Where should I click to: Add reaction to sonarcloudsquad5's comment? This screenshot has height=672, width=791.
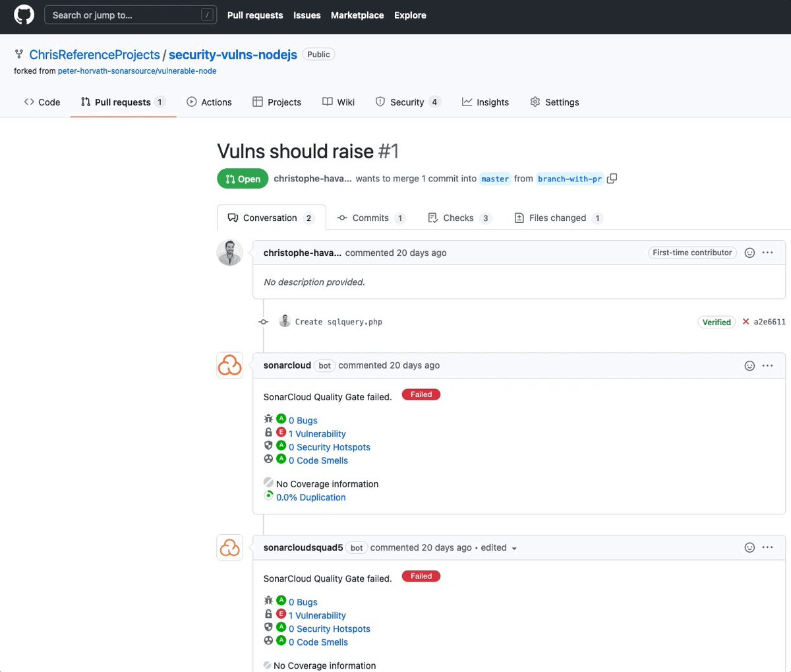pos(749,547)
